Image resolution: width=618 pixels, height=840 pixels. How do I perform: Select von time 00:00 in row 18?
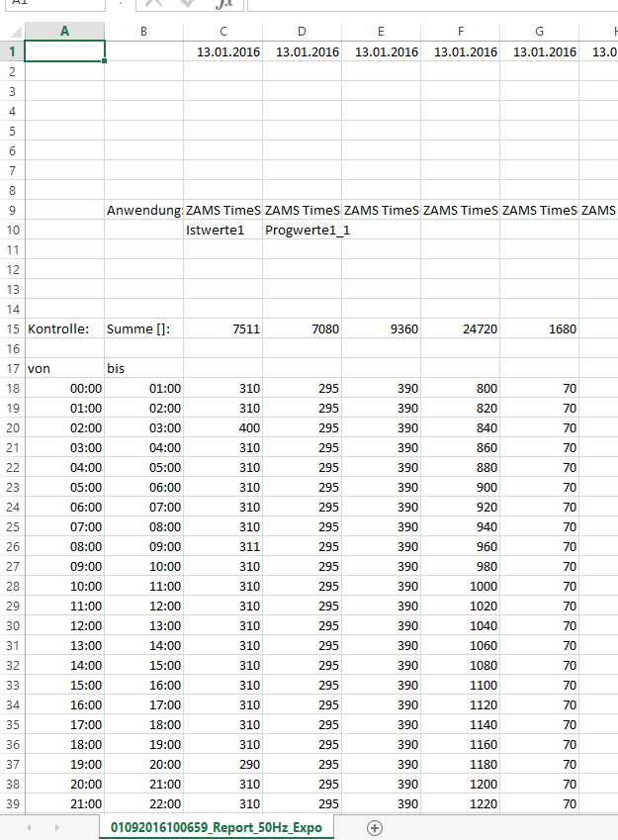click(x=64, y=389)
